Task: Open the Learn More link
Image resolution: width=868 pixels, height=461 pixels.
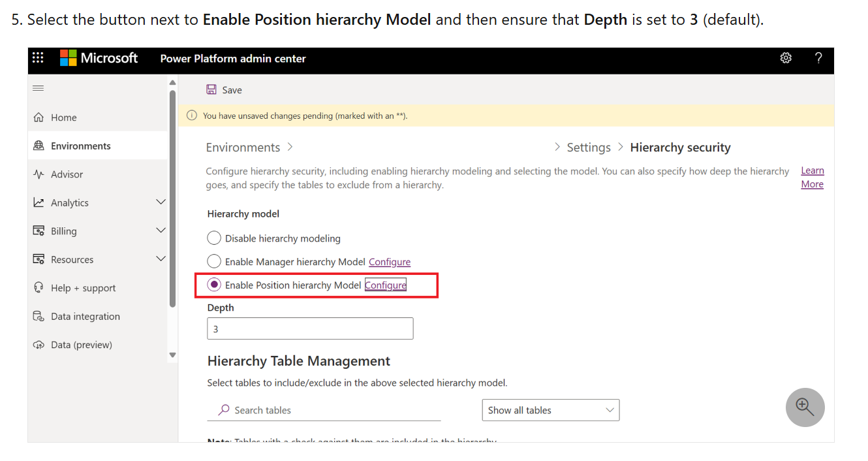Action: pyautogui.click(x=812, y=177)
